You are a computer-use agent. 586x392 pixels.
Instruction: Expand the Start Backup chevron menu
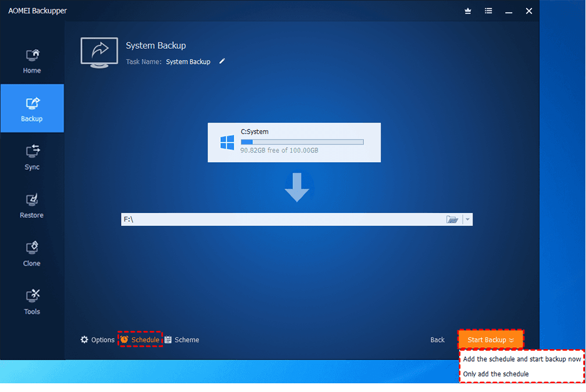point(512,339)
